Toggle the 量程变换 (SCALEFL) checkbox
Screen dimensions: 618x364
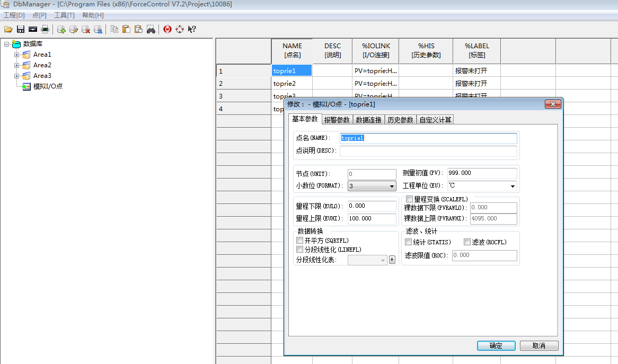tap(409, 199)
